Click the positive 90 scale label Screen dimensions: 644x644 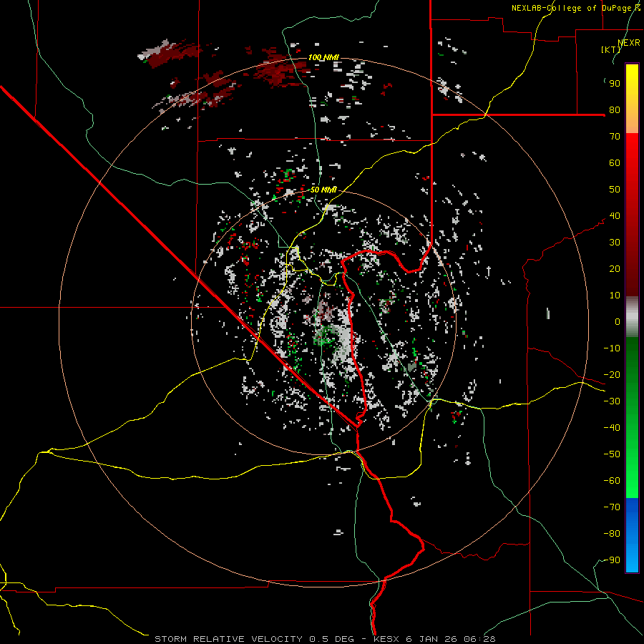pyautogui.click(x=615, y=84)
